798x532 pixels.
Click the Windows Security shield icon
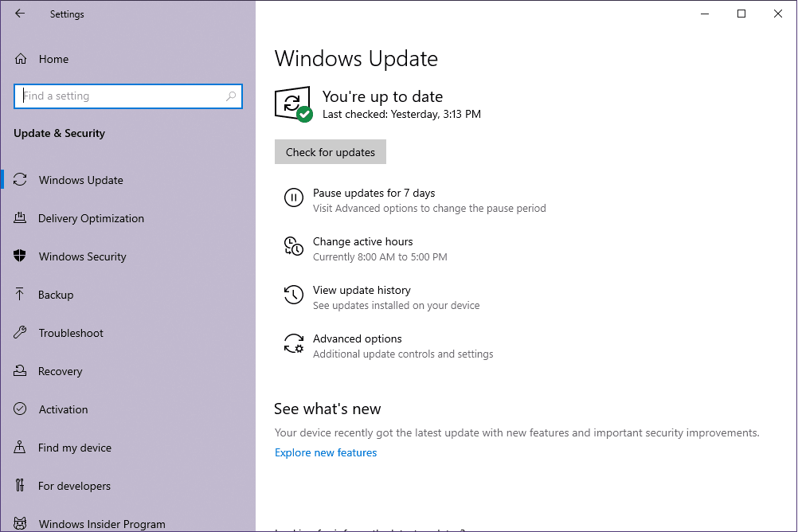coord(20,256)
